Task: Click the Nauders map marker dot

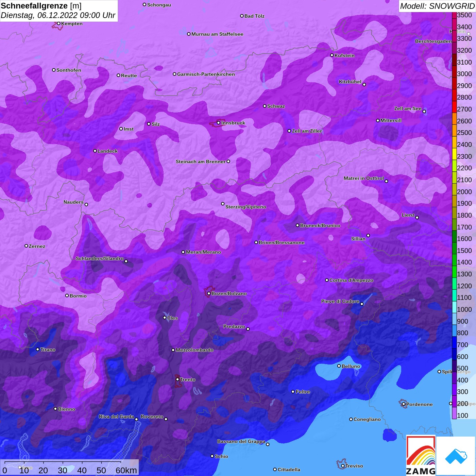Action: [x=86, y=204]
